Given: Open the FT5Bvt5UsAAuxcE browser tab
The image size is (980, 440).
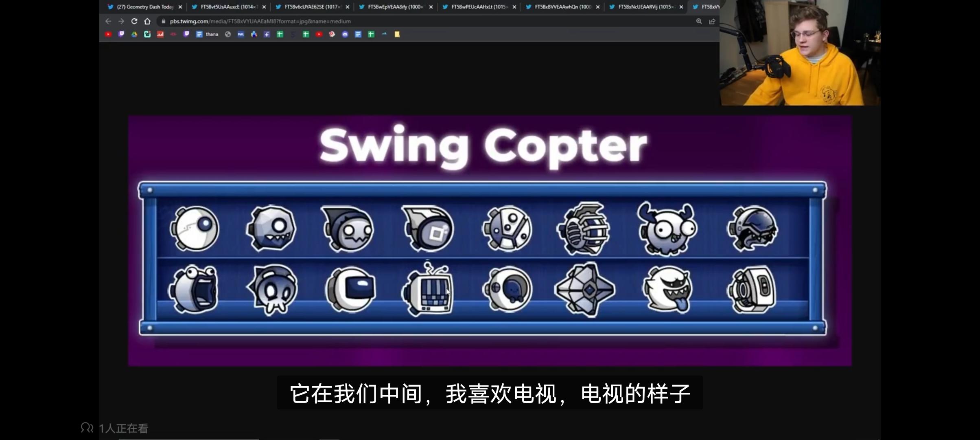Looking at the screenshot, I should pyautogui.click(x=228, y=7).
